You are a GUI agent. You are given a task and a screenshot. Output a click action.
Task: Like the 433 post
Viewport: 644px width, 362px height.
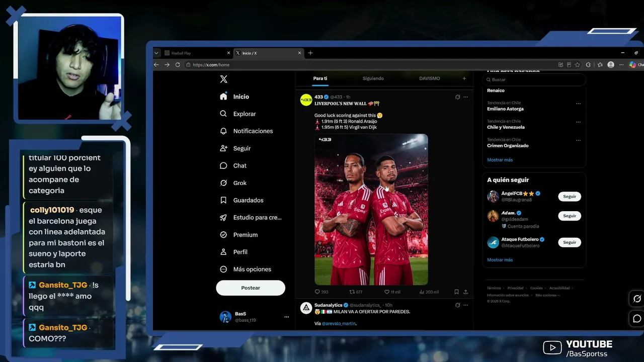pyautogui.click(x=392, y=292)
